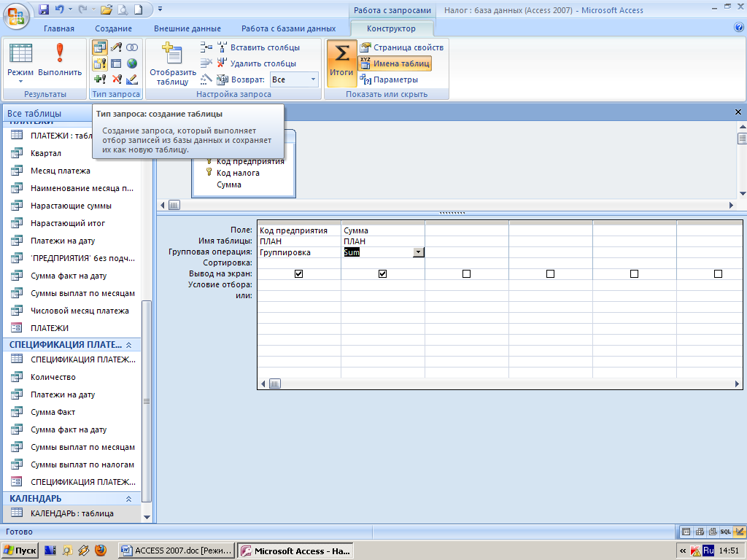Click the Ru keyboard language indicator
The height and width of the screenshot is (560, 747).
[x=708, y=551]
